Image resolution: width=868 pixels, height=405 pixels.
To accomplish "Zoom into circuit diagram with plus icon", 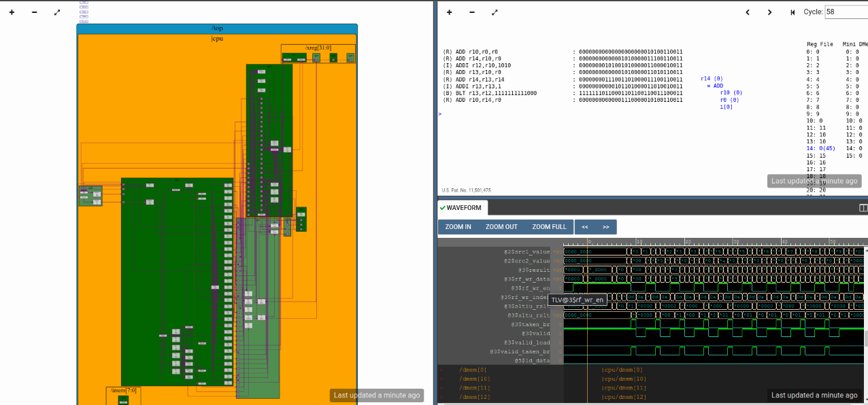I will pos(10,12).
